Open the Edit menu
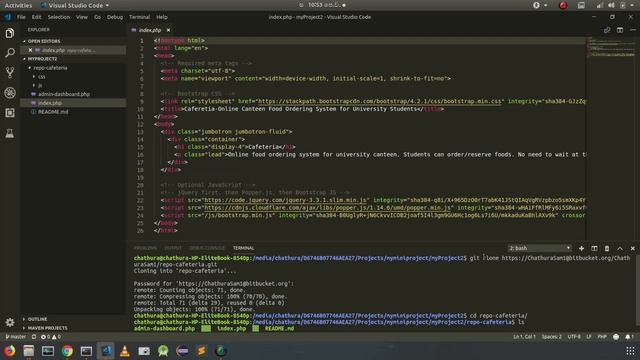This screenshot has width=640, height=360. (x=36, y=17)
